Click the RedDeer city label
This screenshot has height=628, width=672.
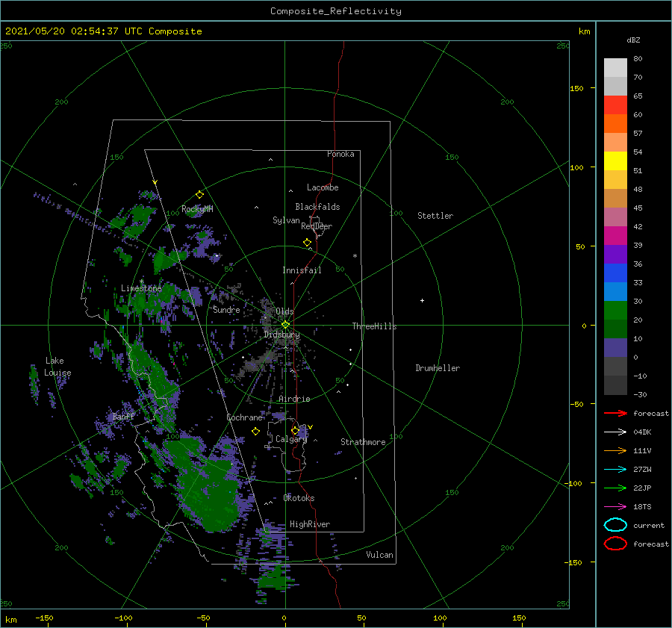[x=317, y=226]
